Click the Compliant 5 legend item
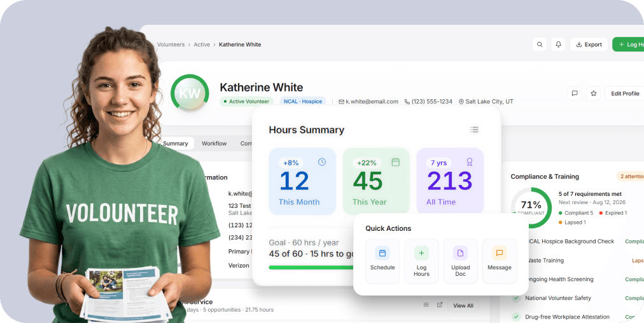Image resolution: width=644 pixels, height=323 pixels. tap(576, 213)
